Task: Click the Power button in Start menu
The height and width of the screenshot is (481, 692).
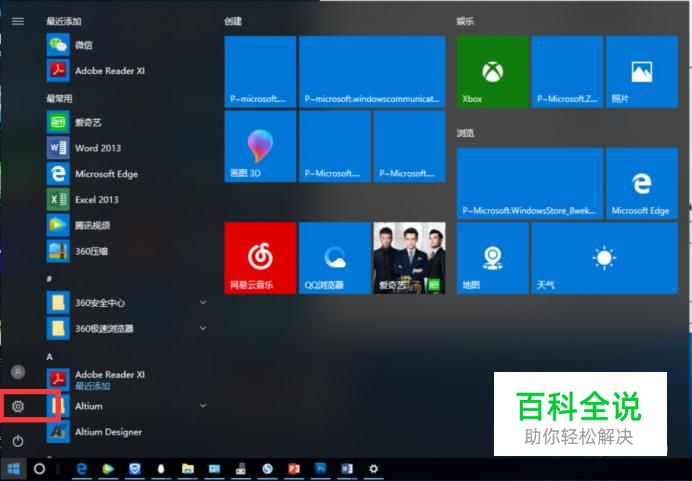Action: (x=18, y=440)
